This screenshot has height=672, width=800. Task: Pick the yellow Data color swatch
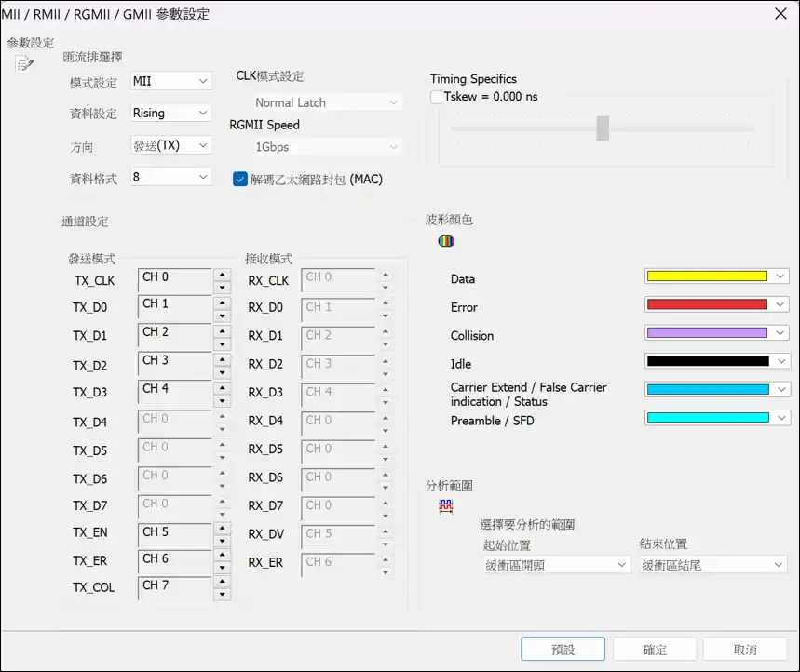point(707,276)
